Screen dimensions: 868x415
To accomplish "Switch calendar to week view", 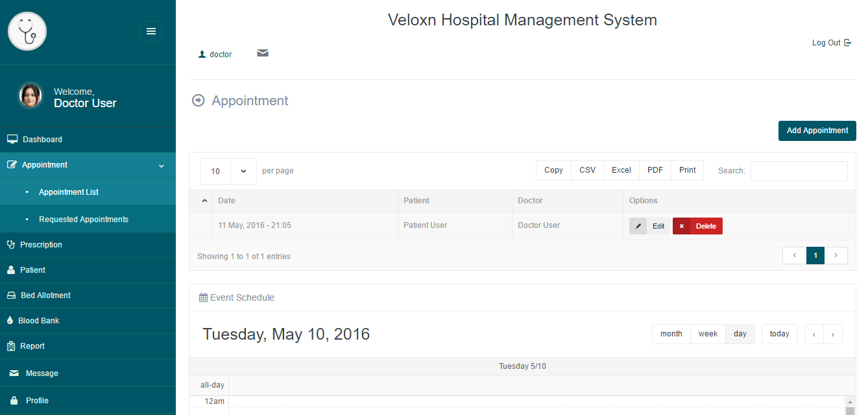I will click(708, 334).
